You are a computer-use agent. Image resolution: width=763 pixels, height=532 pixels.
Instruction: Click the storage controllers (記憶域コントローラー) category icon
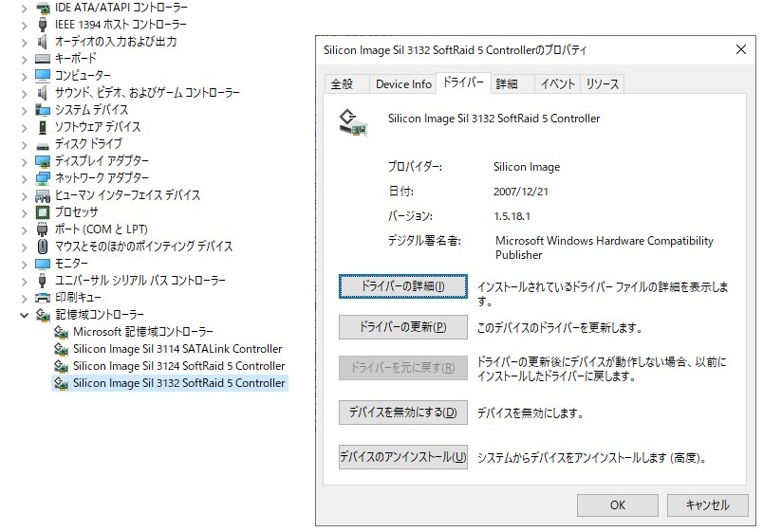(x=43, y=315)
